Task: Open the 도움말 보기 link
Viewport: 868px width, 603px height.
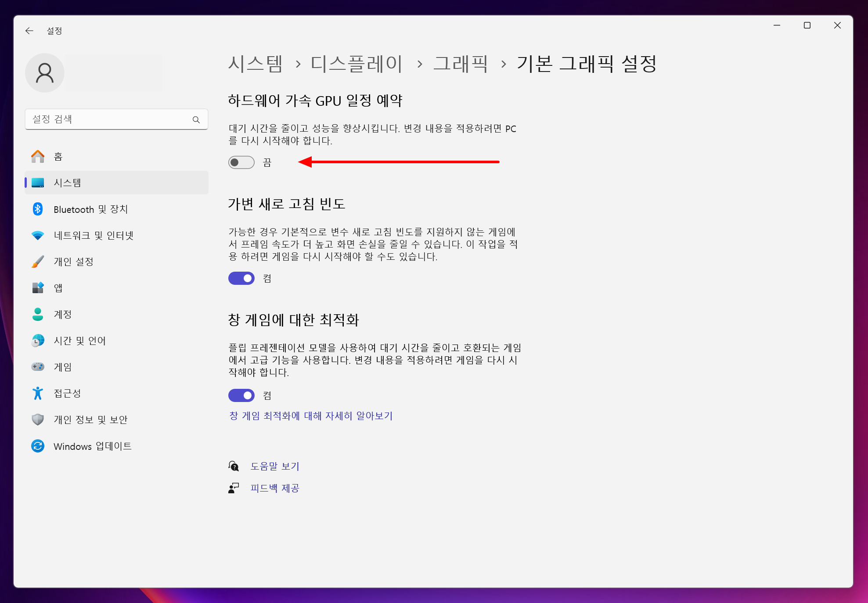Action: click(275, 466)
